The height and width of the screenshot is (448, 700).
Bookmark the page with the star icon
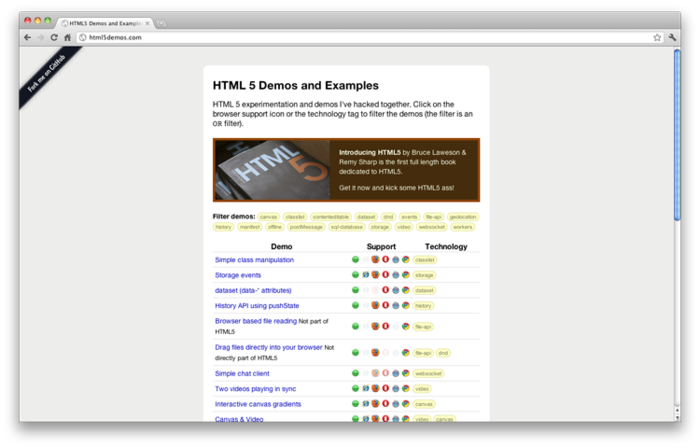pyautogui.click(x=657, y=37)
